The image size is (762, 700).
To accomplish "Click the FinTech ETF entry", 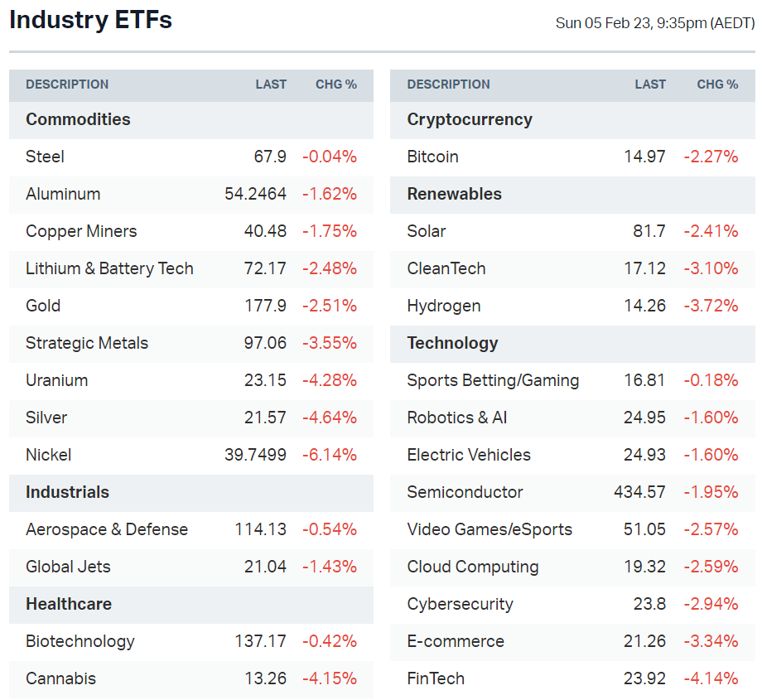I will pyautogui.click(x=436, y=678).
